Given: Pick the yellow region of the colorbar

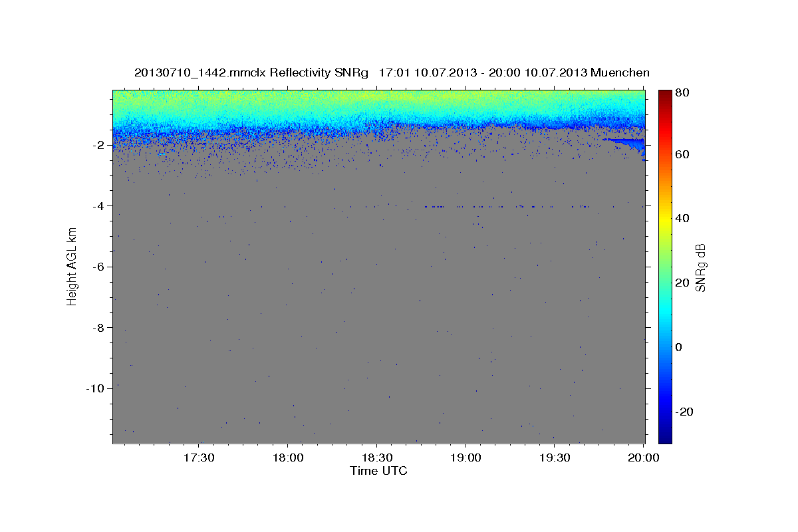Looking at the screenshot, I should point(665,218).
